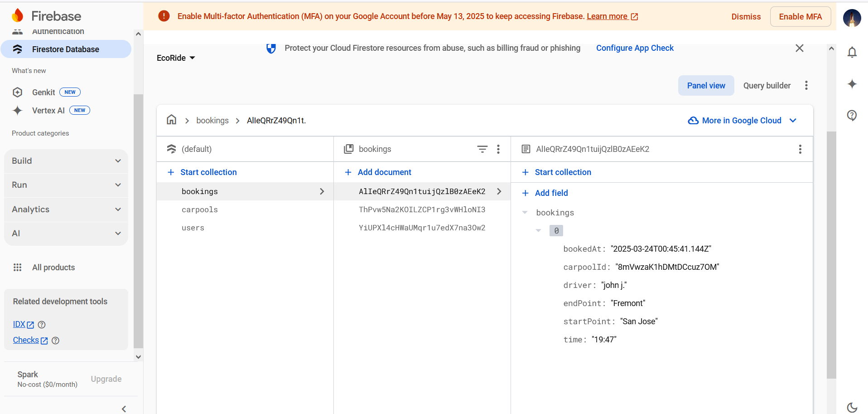Click the (default) database icon
Screen dimensions: 868x414
(171, 149)
